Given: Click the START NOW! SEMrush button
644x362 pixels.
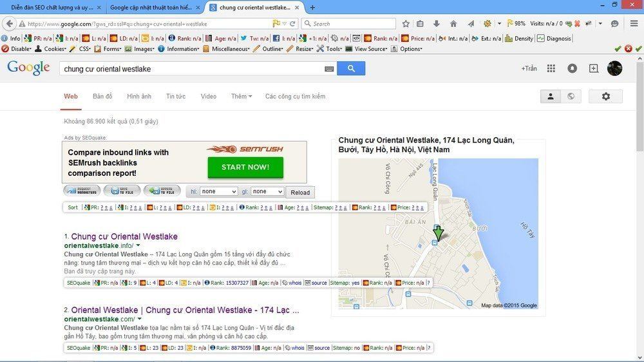Looking at the screenshot, I should click(245, 167).
